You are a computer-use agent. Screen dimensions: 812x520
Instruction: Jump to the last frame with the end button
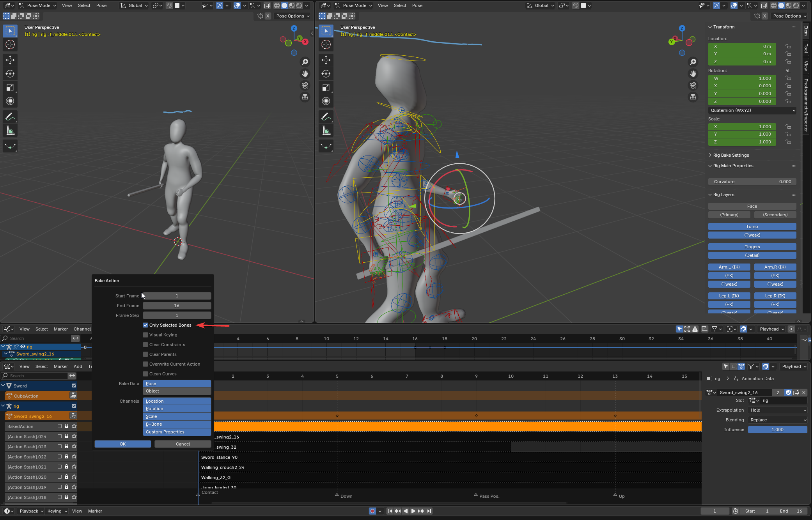pyautogui.click(x=429, y=511)
